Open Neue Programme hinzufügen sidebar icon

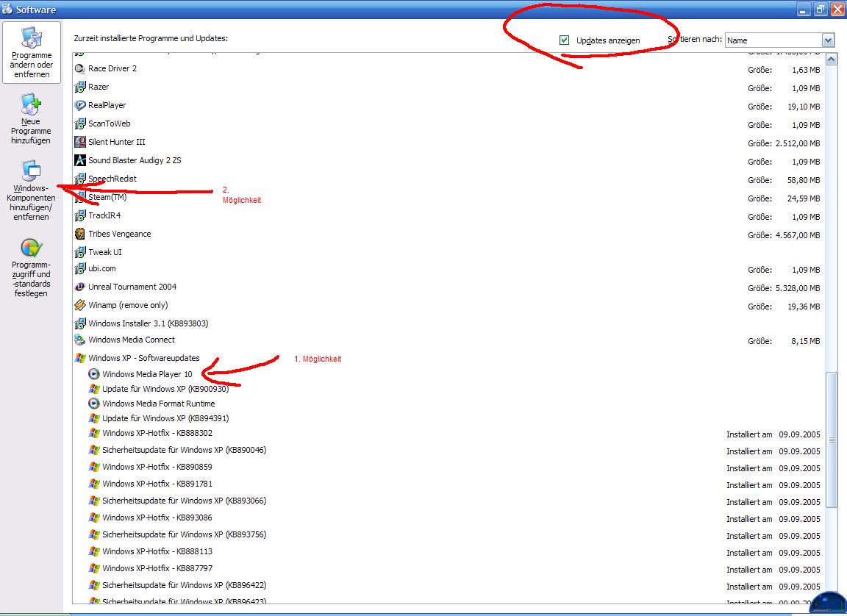(32, 104)
